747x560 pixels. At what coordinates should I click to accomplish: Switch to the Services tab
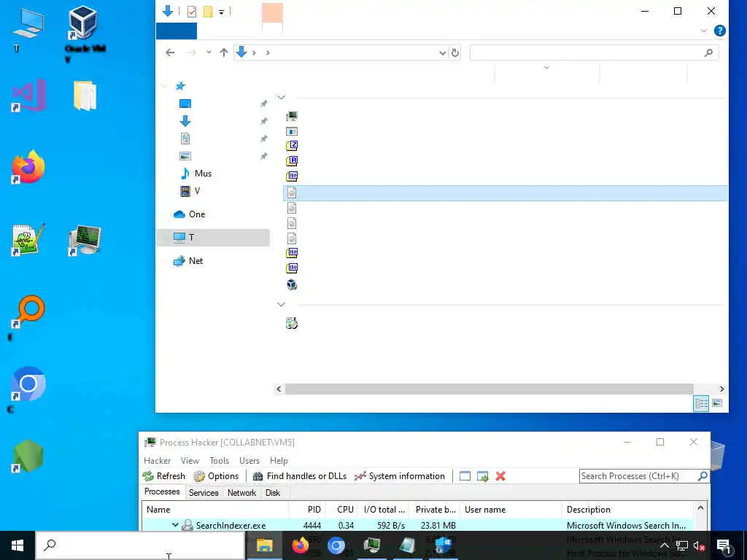(x=204, y=492)
